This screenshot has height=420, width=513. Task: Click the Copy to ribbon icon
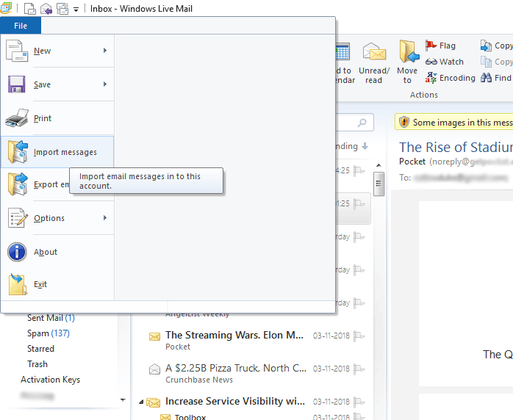point(486,46)
